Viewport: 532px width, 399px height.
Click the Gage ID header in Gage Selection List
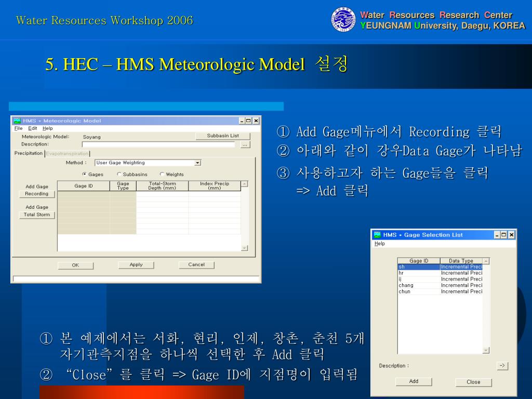[x=419, y=261]
